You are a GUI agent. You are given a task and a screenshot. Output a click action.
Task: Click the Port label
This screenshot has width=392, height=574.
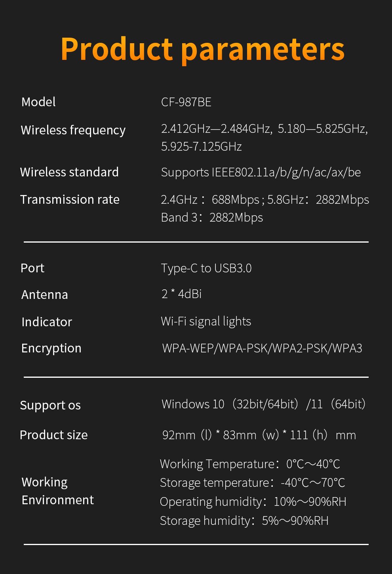[32, 268]
